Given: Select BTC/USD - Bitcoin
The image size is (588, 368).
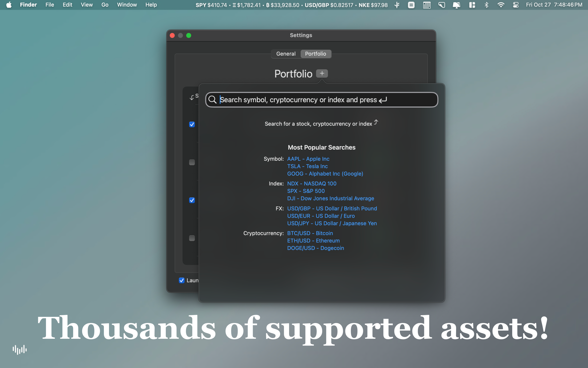Looking at the screenshot, I should 310,233.
